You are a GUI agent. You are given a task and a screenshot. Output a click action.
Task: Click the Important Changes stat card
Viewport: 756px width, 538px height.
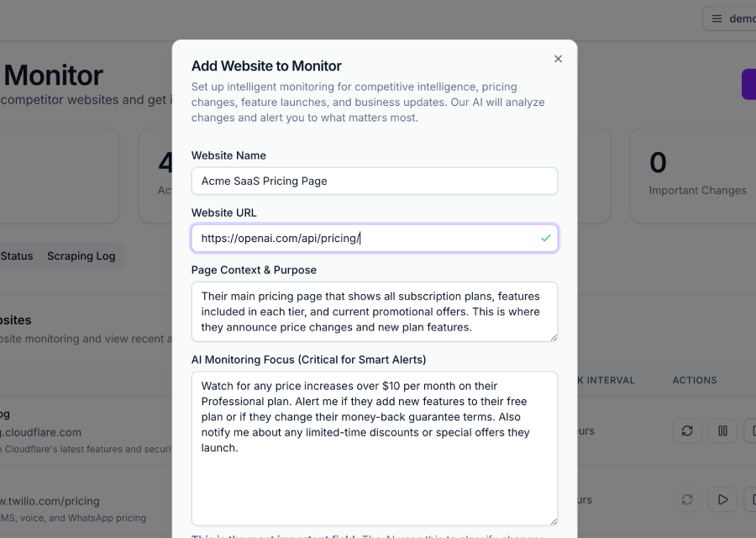pos(693,176)
